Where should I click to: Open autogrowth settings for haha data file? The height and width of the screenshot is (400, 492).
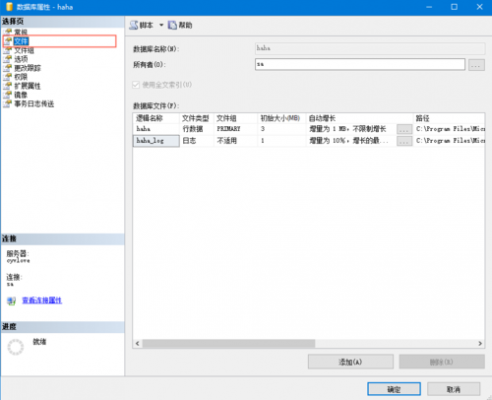click(404, 129)
